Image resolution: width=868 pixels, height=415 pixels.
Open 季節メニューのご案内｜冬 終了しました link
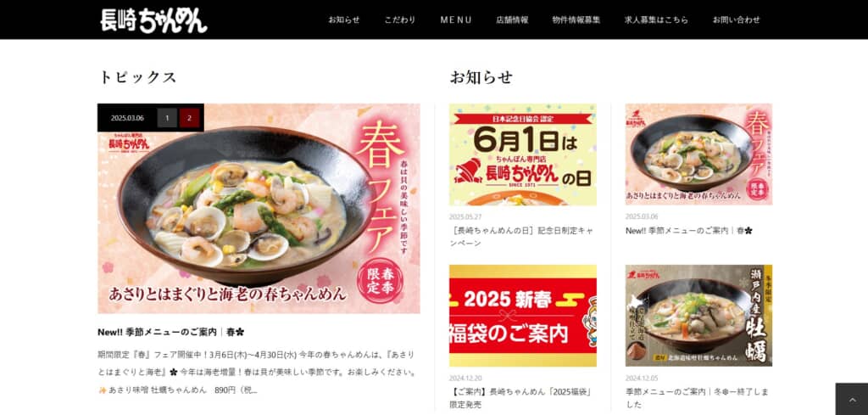click(697, 398)
